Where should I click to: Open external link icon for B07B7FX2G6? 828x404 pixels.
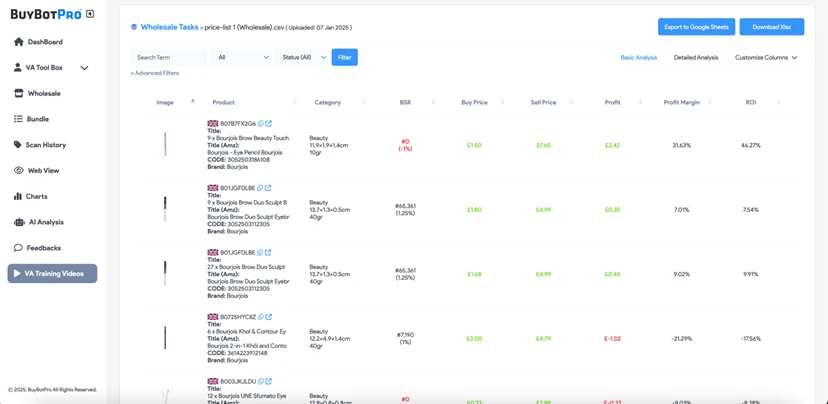click(268, 124)
